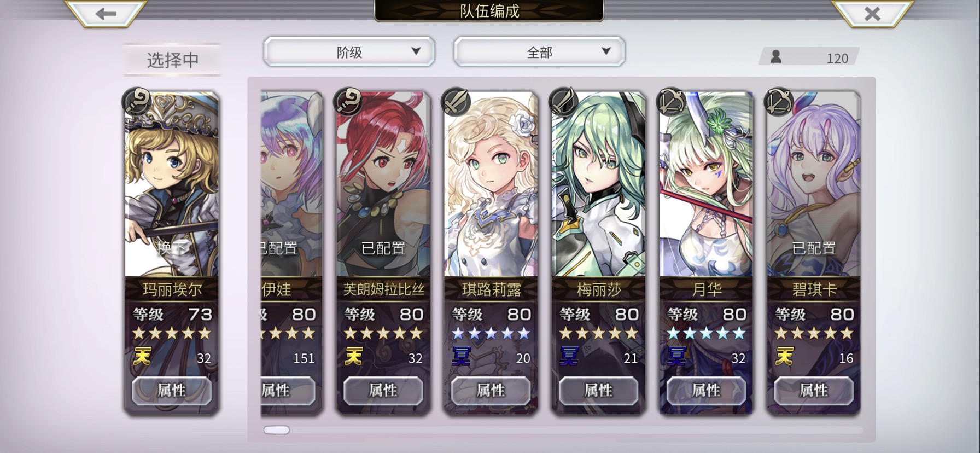
Task: Click the sword icon on 琪路莉露's card
Action: 456,102
